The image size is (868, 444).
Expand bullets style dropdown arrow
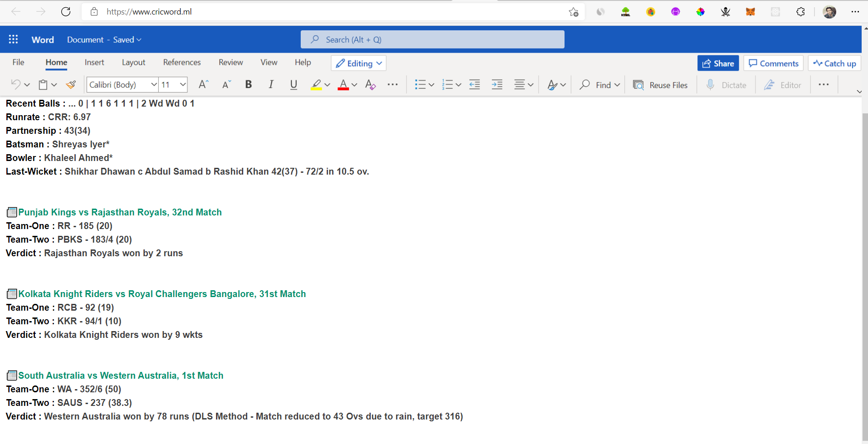tap(431, 85)
